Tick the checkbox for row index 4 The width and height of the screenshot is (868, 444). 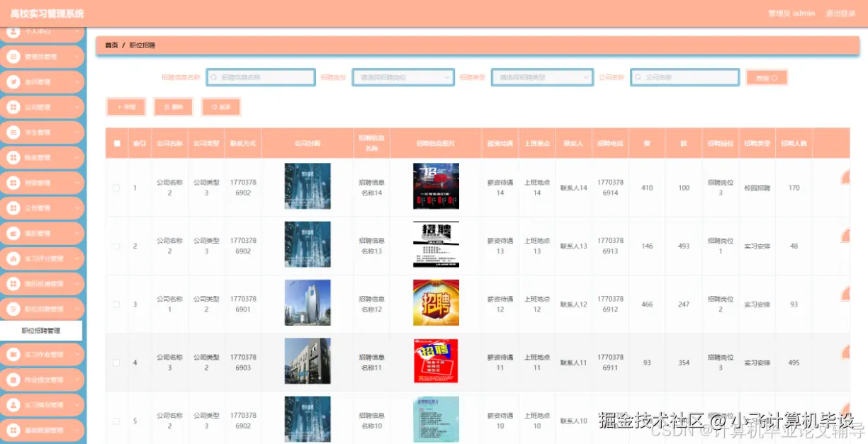(x=116, y=363)
